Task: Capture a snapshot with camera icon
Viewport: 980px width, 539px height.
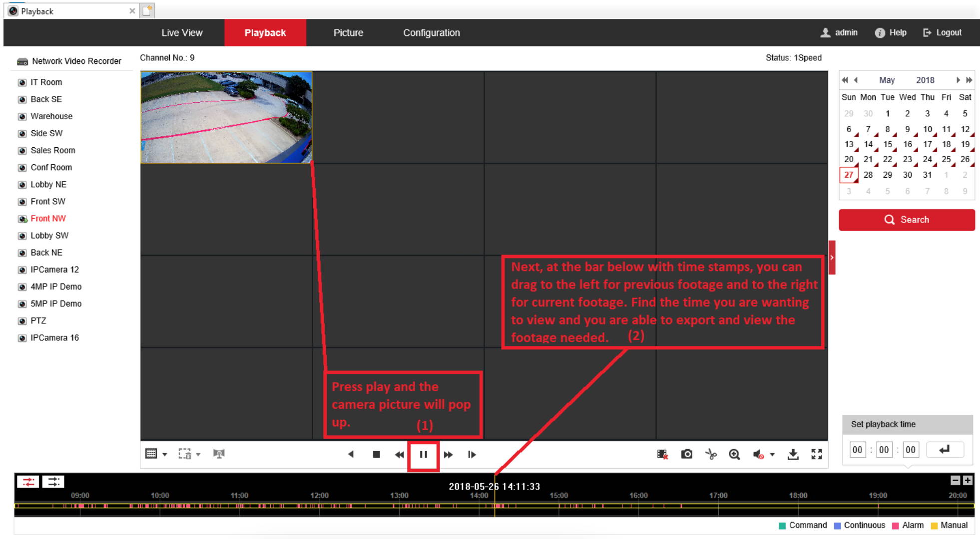Action: click(687, 454)
